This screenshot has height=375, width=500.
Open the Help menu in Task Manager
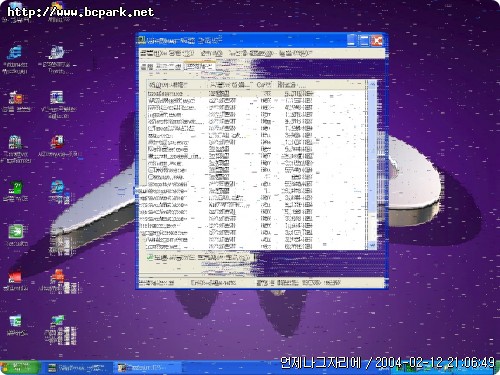click(295, 53)
